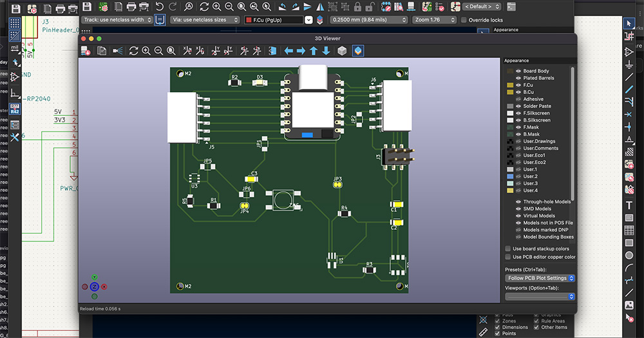Rotate the board clockwise around X axis

click(187, 50)
